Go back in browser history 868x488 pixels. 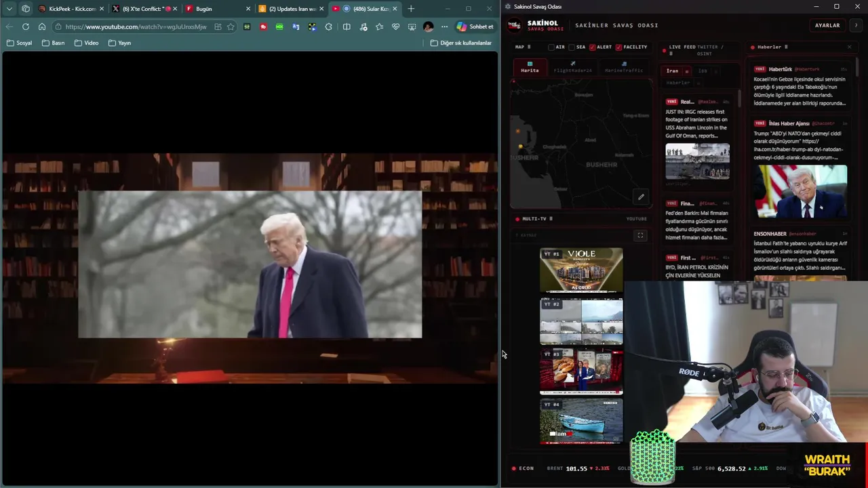(9, 26)
